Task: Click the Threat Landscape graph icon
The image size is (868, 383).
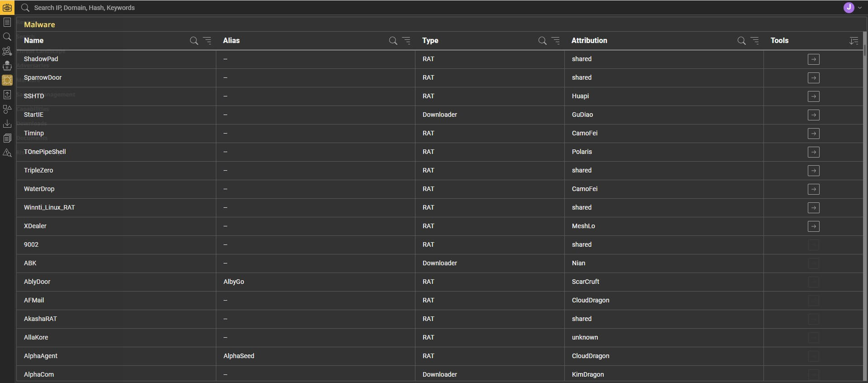Action: pyautogui.click(x=7, y=51)
